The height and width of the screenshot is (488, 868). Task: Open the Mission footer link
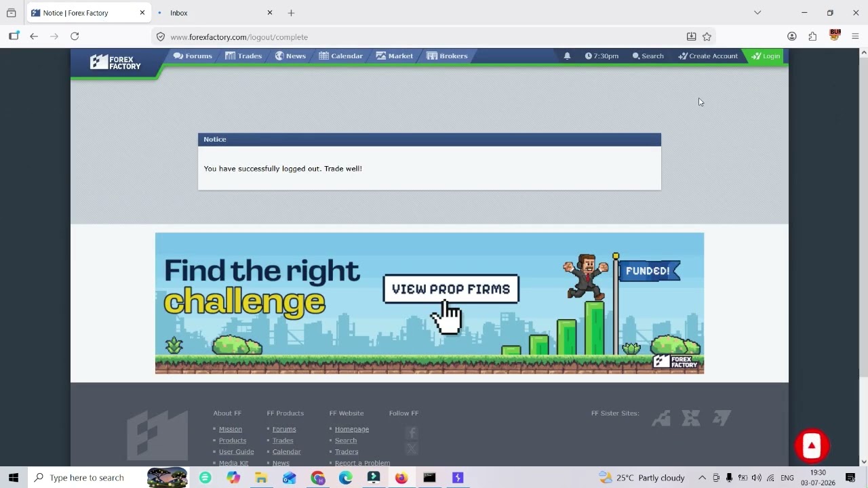click(231, 429)
